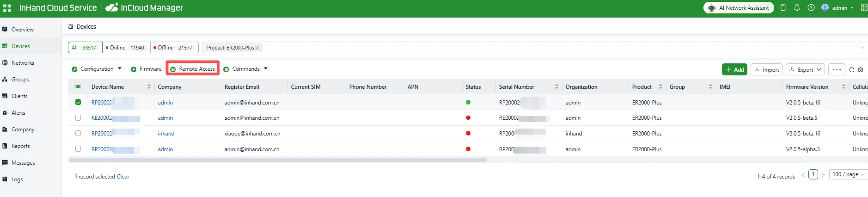Click the admin user avatar icon
This screenshot has height=197, width=868.
click(x=825, y=7)
